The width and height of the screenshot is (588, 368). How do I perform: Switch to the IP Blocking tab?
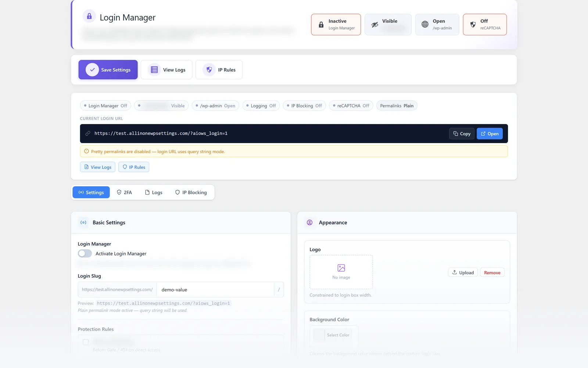point(191,192)
